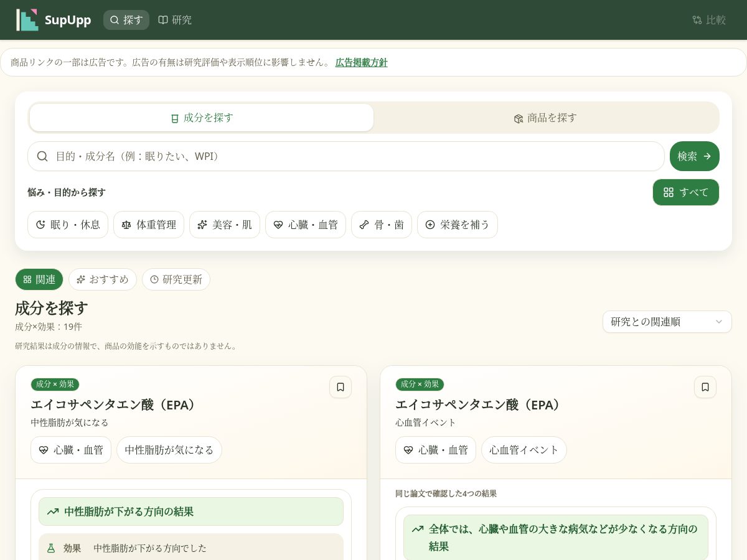747x560 pixels.
Task: Focus the 目的・成分名 search field
Action: pos(346,156)
